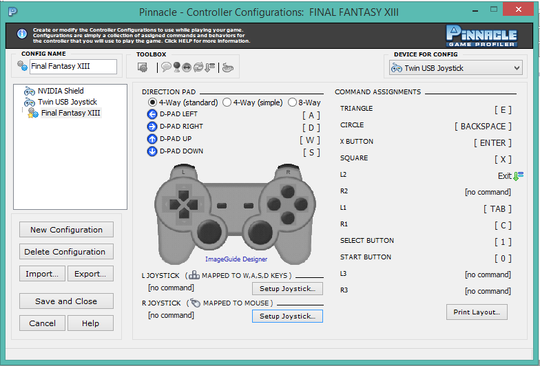Click Setup Joystick for R JOYSTICK
This screenshot has width=540, height=366.
287,316
